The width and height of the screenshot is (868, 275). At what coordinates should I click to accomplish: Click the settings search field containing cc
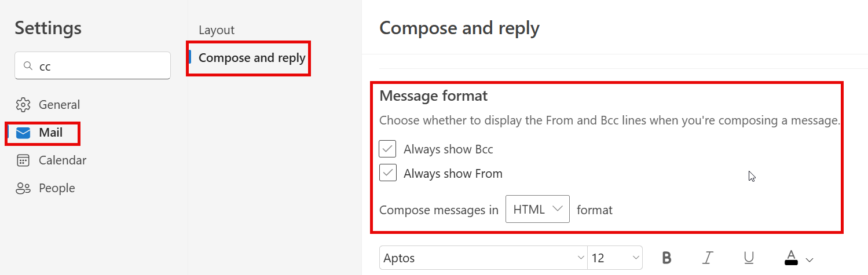[93, 66]
